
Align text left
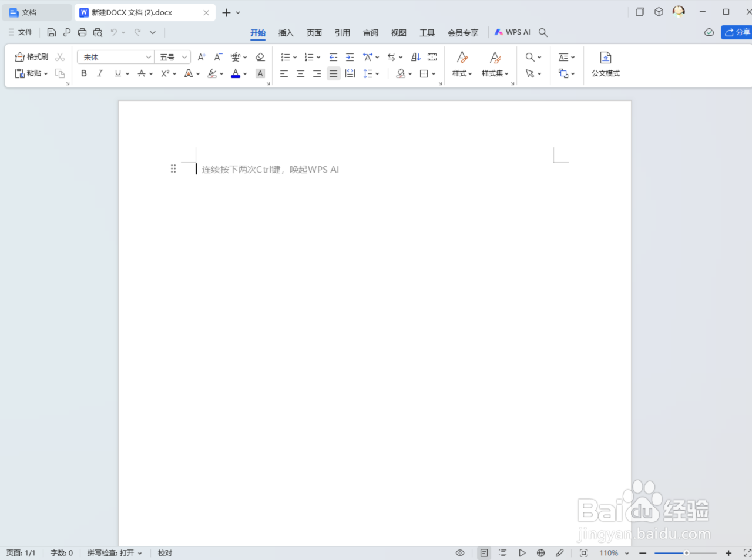[x=284, y=73]
